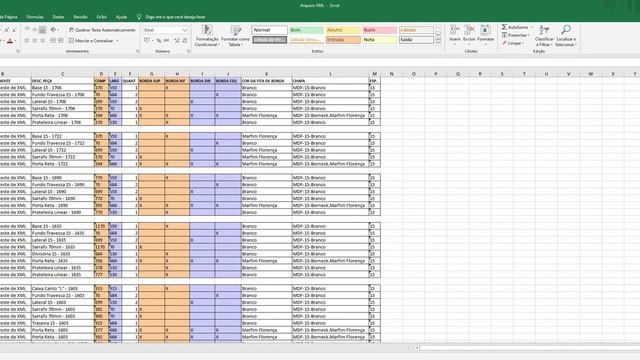Apply the accounting number format
Image resolution: width=640 pixels, height=360 pixels.
(x=147, y=40)
